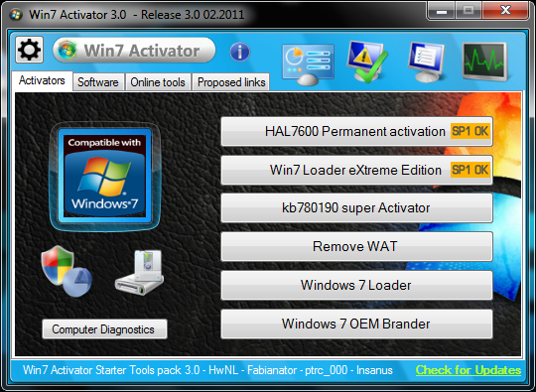This screenshot has width=536, height=392.
Task: Open the Online tools tab
Action: [x=158, y=82]
